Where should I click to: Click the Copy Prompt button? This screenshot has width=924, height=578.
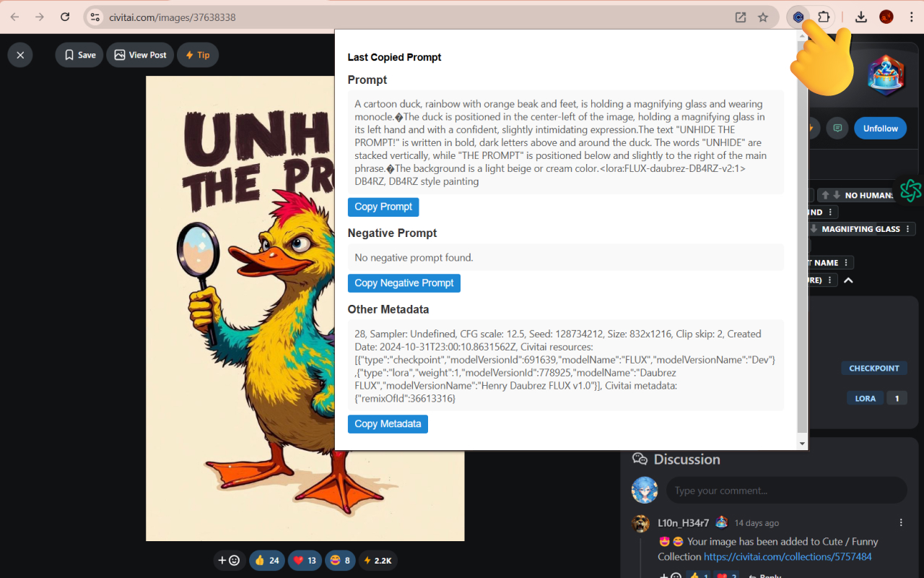click(383, 207)
